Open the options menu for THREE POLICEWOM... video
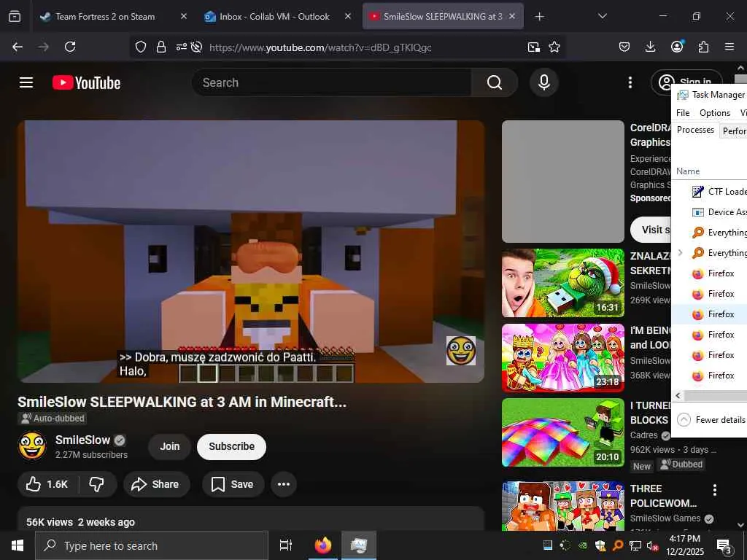 715,489
